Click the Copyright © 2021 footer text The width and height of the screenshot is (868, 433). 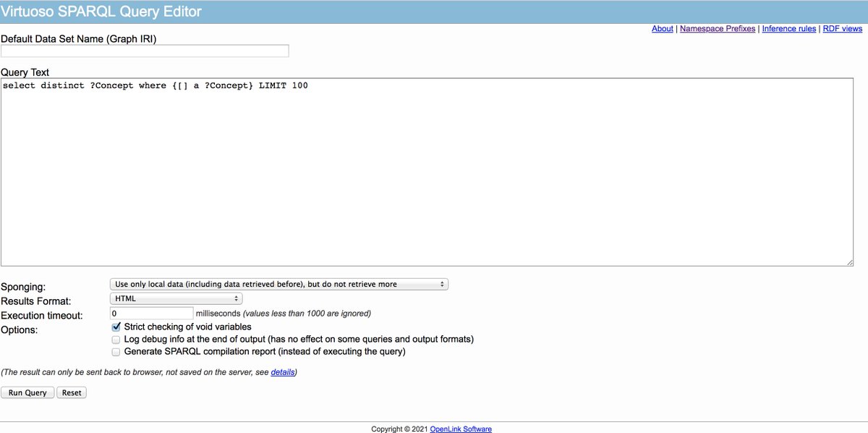tap(399, 429)
